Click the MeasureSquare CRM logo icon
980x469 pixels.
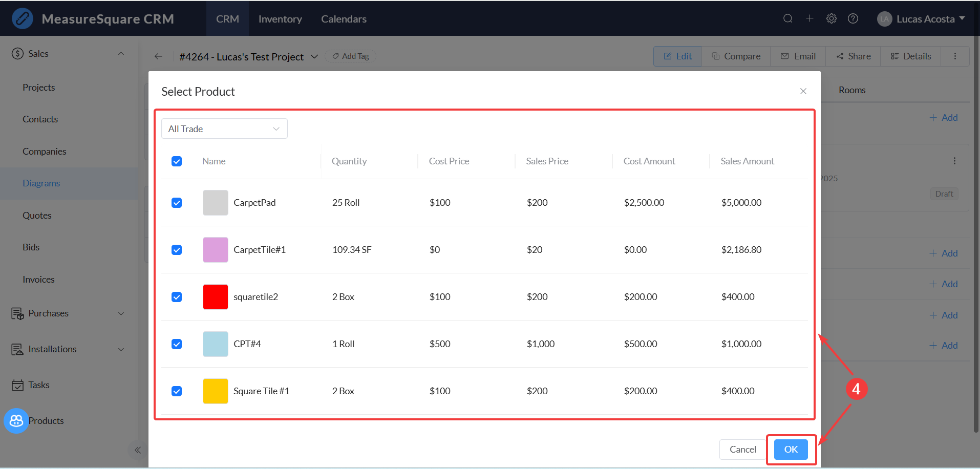[22, 18]
